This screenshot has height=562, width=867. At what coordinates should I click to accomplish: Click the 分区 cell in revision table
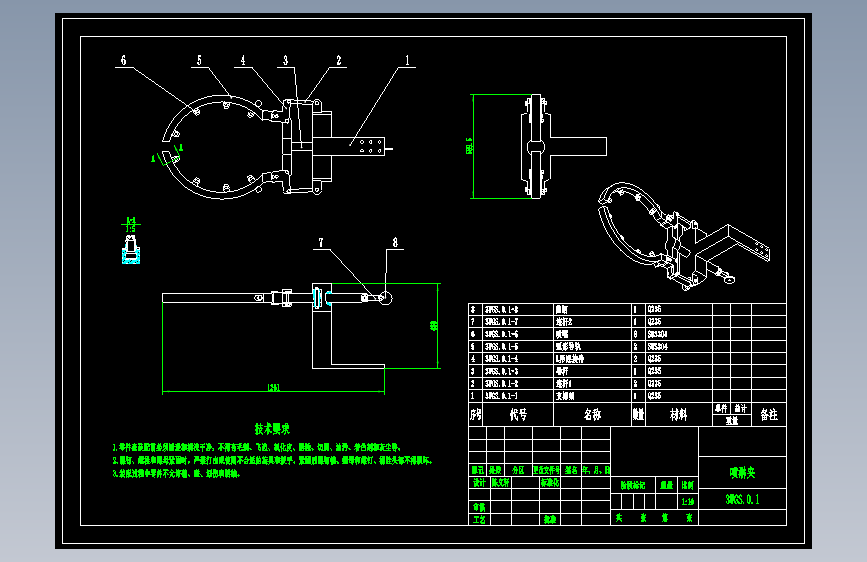pyautogui.click(x=518, y=470)
